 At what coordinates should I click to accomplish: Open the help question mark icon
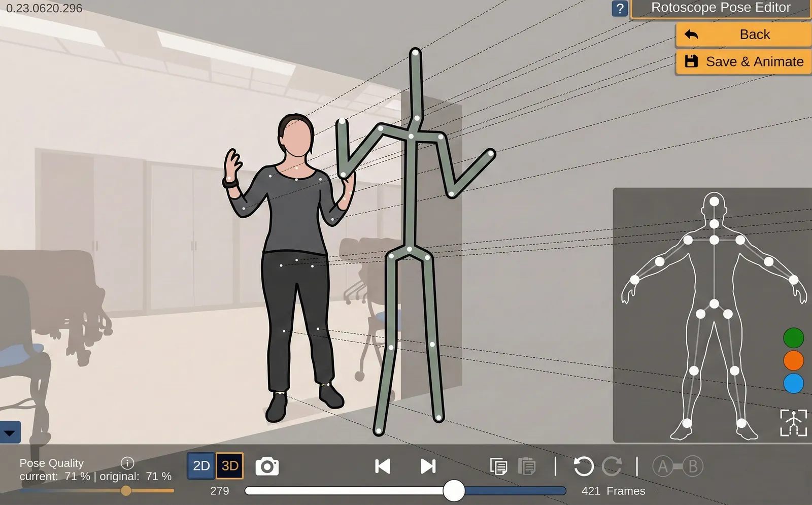620,9
